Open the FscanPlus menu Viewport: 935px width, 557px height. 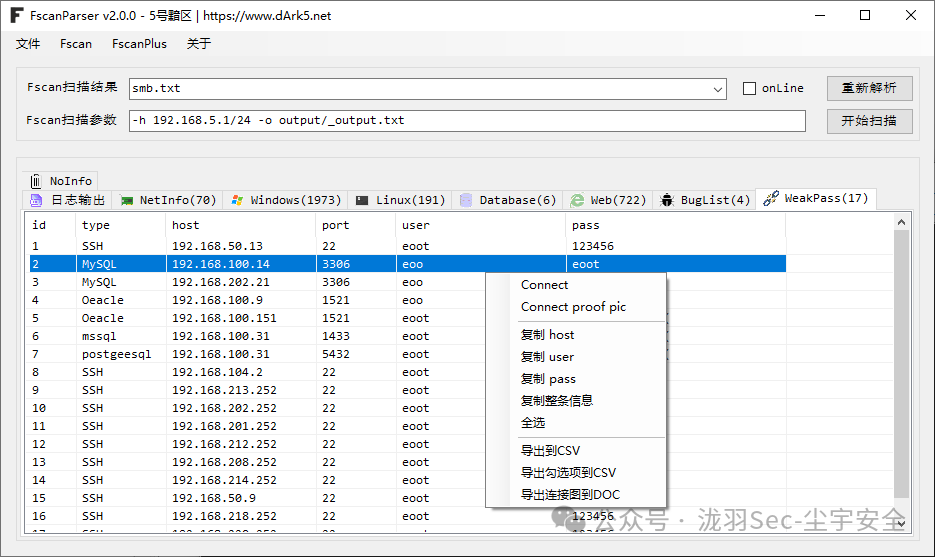point(140,44)
